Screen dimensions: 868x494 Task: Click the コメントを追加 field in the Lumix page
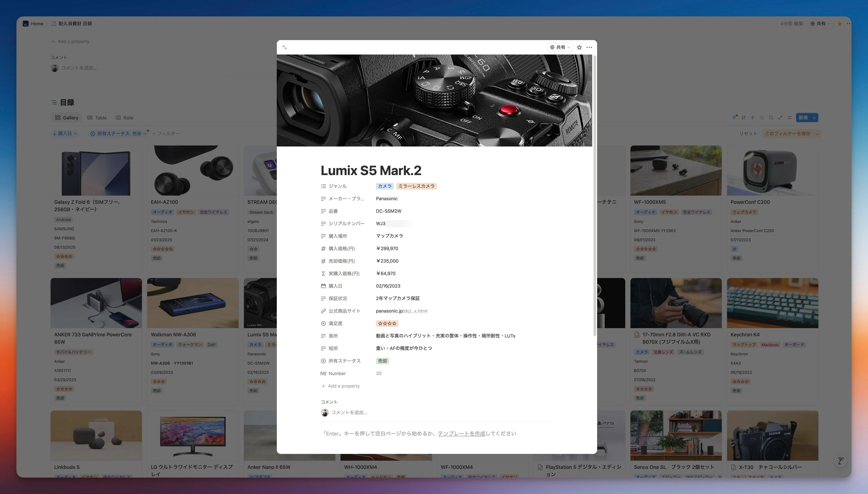coord(349,412)
